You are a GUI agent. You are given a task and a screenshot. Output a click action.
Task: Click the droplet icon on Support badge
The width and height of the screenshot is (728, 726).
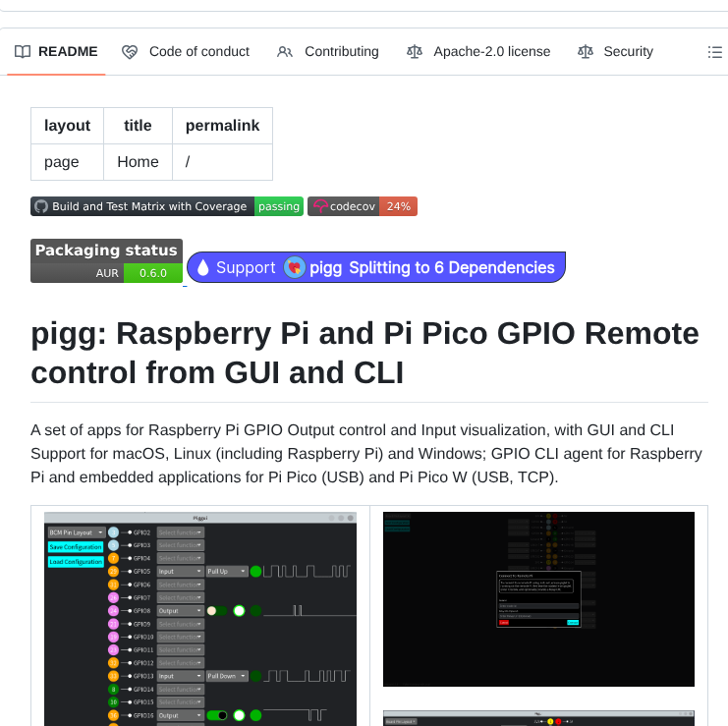coord(203,267)
